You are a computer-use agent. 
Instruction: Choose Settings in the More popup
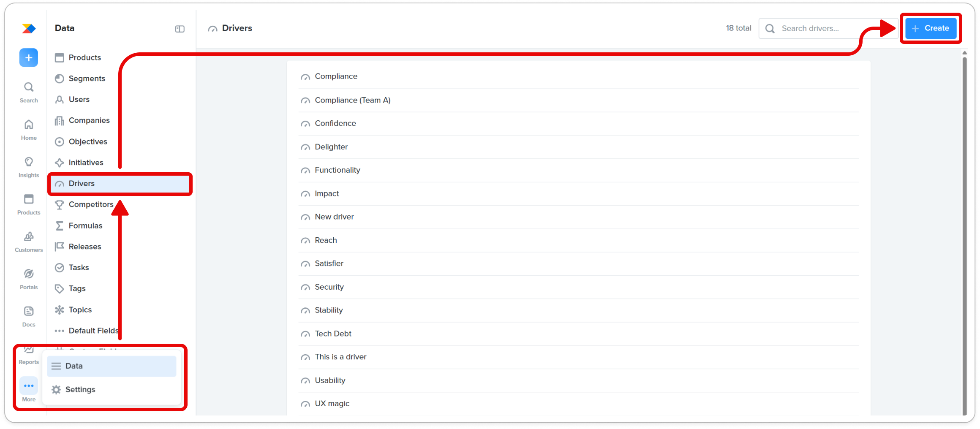coord(112,389)
